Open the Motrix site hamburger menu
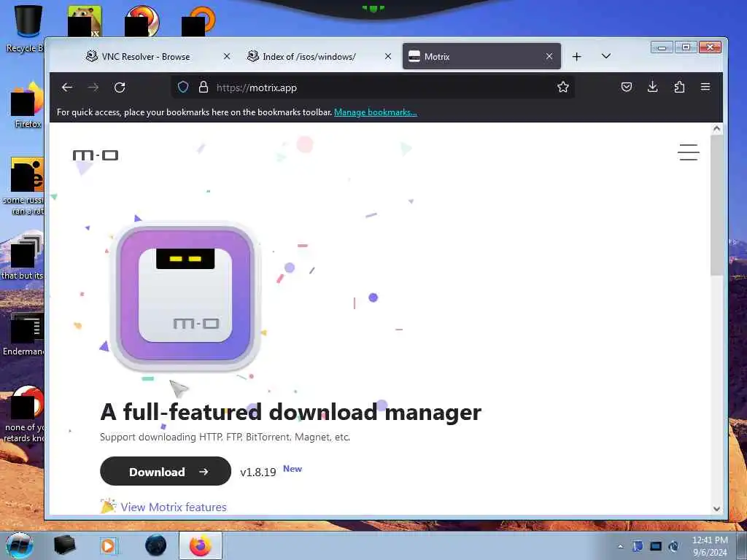Screen dimensions: 747x560 click(x=689, y=152)
